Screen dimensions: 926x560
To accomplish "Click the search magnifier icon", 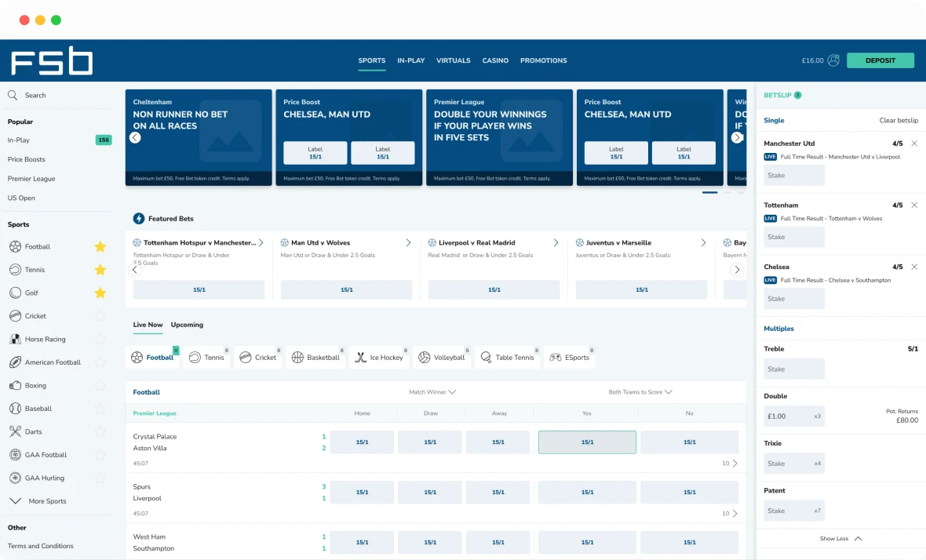I will [x=13, y=95].
